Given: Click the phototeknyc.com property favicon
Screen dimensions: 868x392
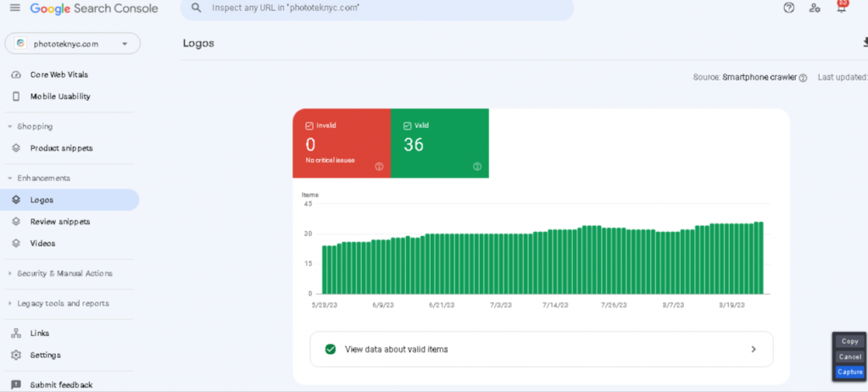Looking at the screenshot, I should point(20,43).
